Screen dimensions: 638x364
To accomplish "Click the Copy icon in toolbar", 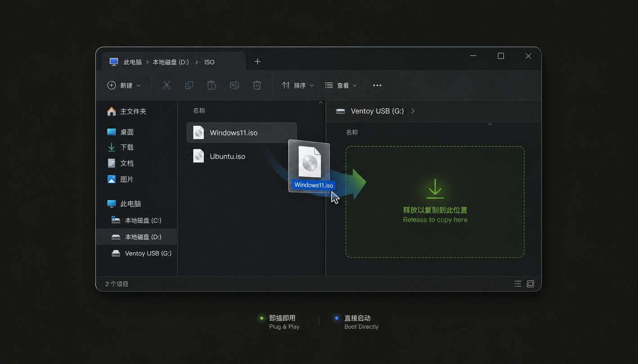I will 189,85.
